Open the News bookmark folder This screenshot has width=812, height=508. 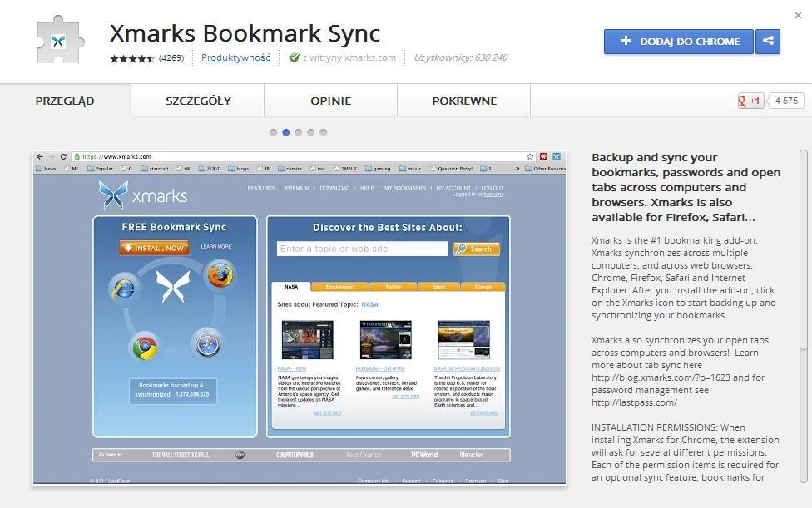pos(46,169)
